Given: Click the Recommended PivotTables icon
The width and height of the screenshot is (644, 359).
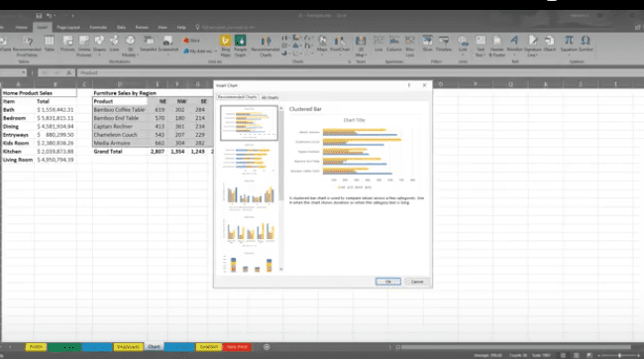Looking at the screenshot, I should 27,46.
